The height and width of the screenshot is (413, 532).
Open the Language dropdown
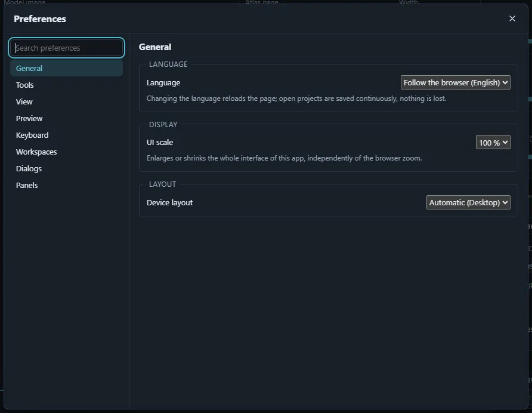point(455,82)
